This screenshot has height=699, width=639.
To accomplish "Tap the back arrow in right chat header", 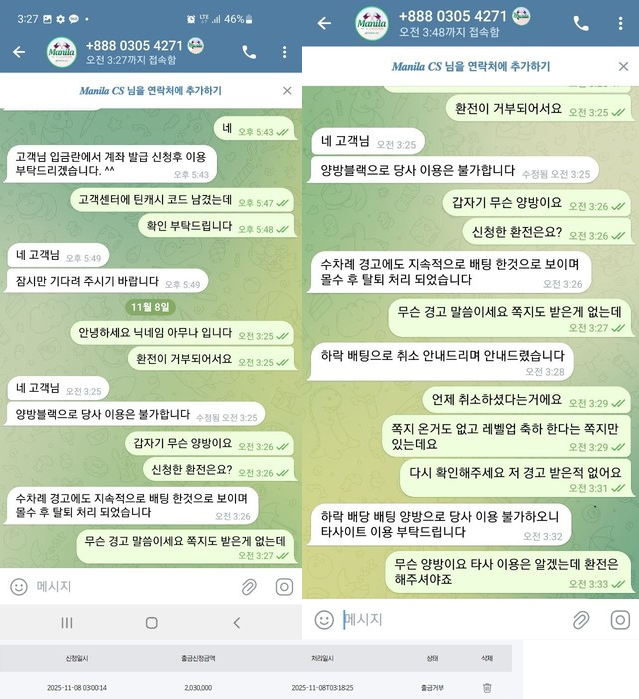I will tap(324, 23).
